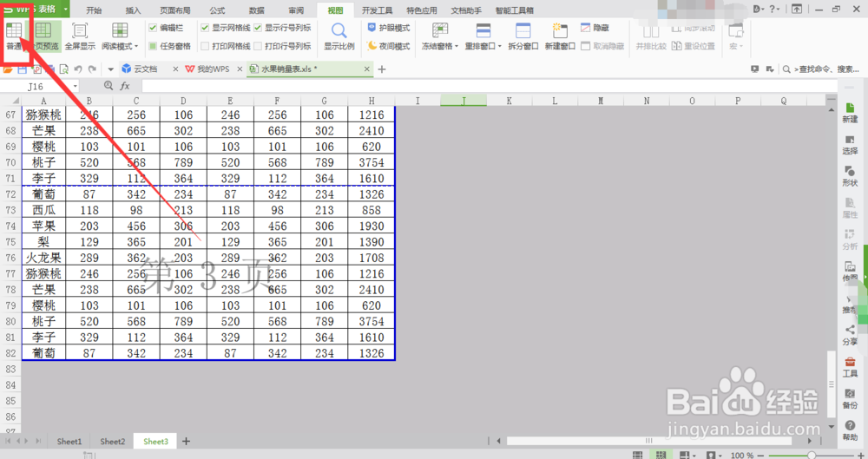The image size is (868, 459).
Task: Open 新建 in right sidebar
Action: (850, 113)
